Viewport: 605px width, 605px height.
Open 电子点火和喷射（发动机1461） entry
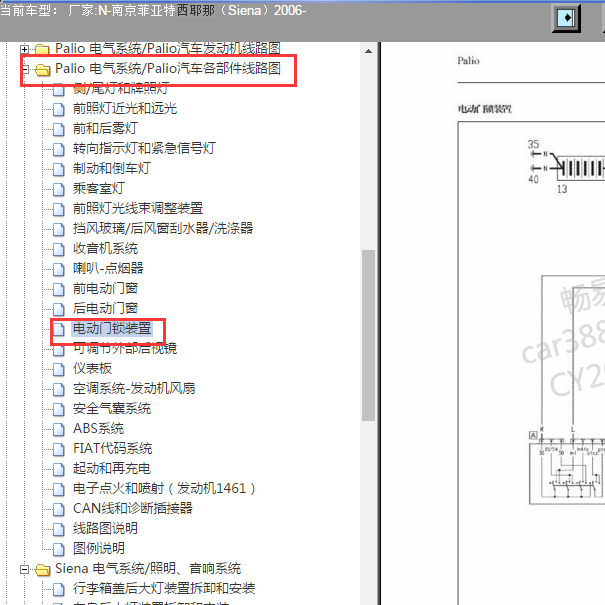tap(164, 489)
